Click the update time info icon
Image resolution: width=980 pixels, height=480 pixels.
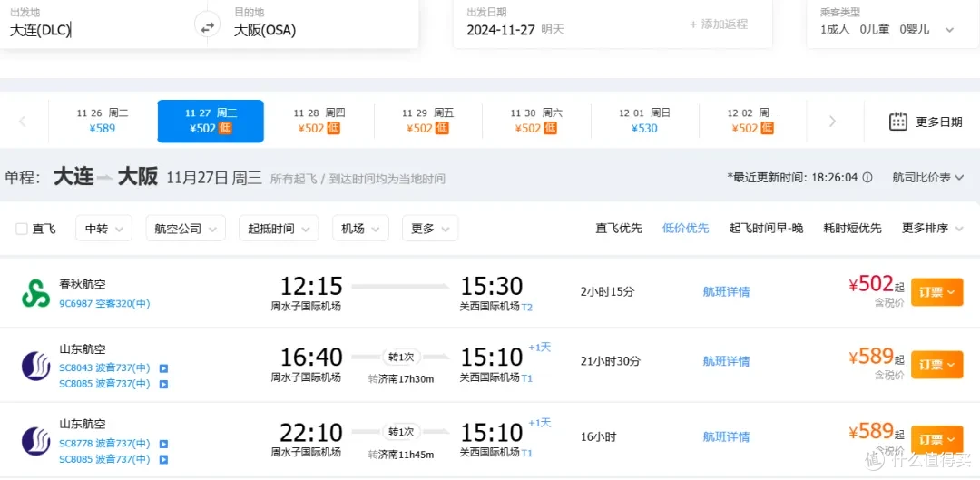(867, 178)
